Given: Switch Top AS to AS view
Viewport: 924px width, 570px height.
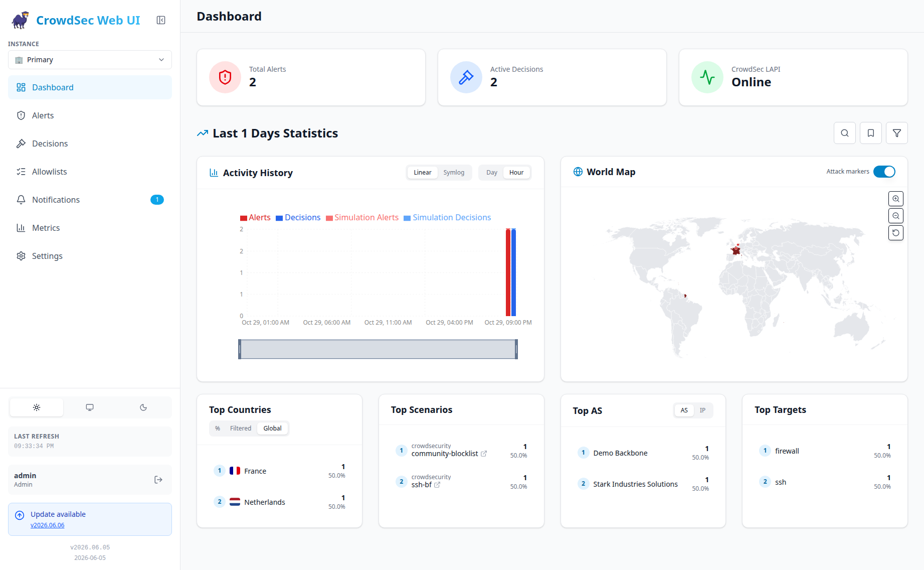Looking at the screenshot, I should 684,410.
